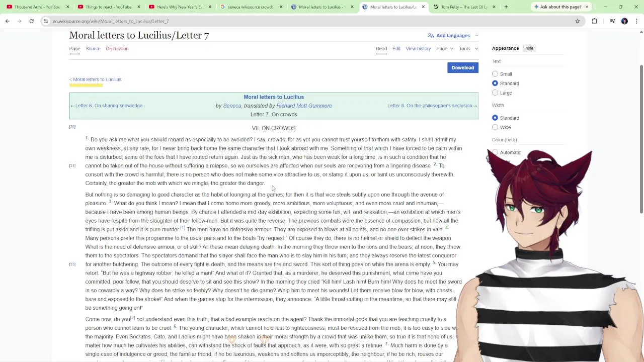
Task: Open a new browser tab with plus
Action: pos(506,7)
